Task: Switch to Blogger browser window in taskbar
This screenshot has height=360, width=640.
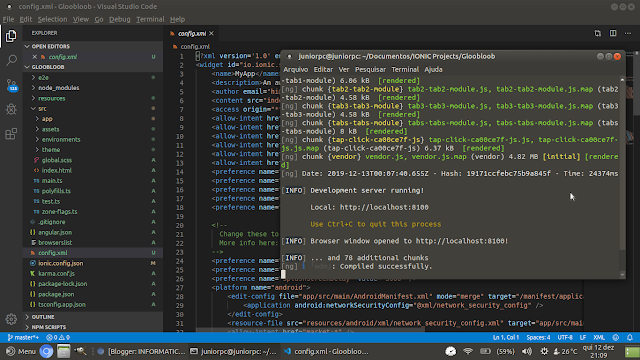Action: click(x=141, y=351)
